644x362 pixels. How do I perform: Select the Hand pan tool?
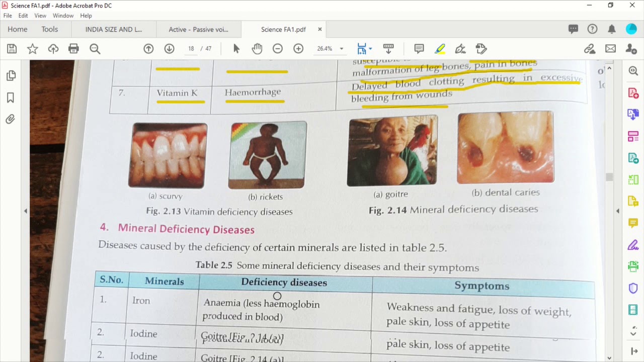(257, 49)
